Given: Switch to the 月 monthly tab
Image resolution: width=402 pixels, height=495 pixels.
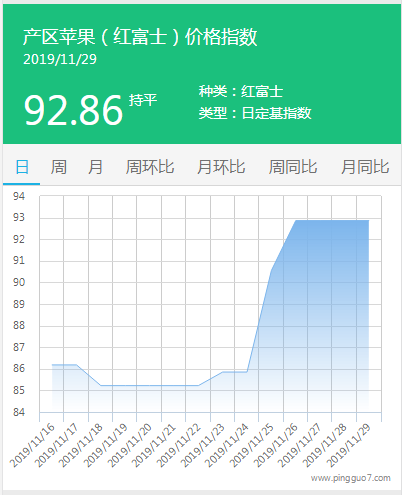Looking at the screenshot, I should [95, 167].
